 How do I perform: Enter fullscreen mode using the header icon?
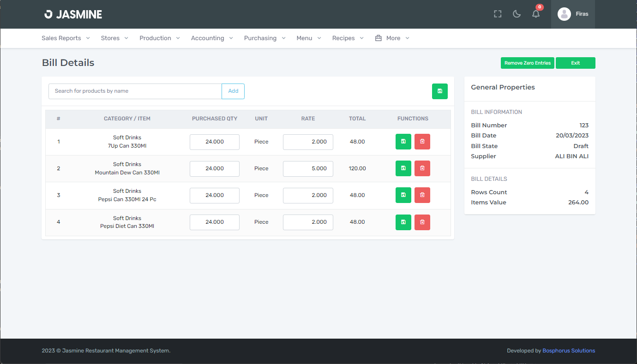(x=497, y=14)
